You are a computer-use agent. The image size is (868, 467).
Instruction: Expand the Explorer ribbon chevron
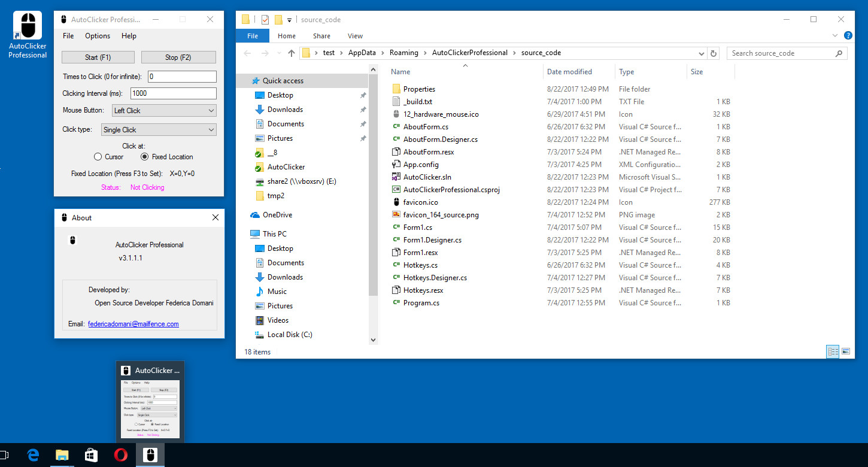click(836, 36)
